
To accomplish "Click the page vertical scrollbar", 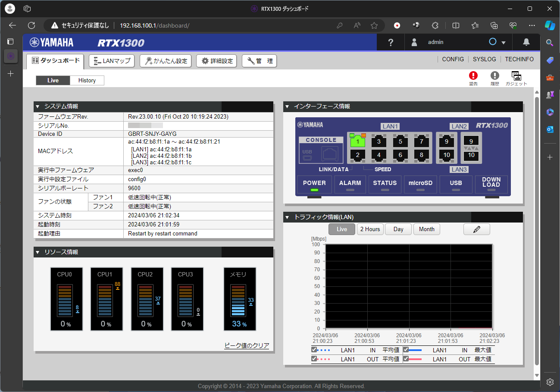I will pos(537,231).
